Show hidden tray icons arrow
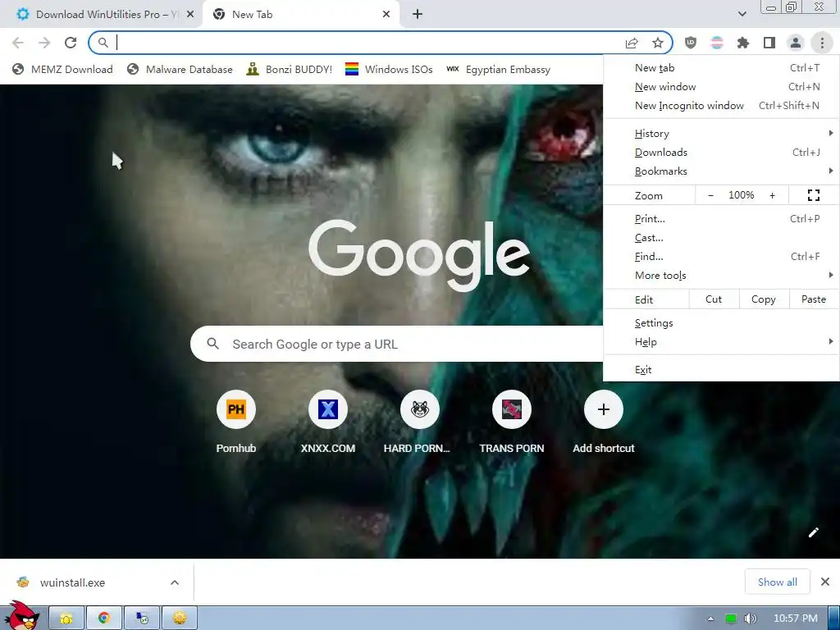 710,619
